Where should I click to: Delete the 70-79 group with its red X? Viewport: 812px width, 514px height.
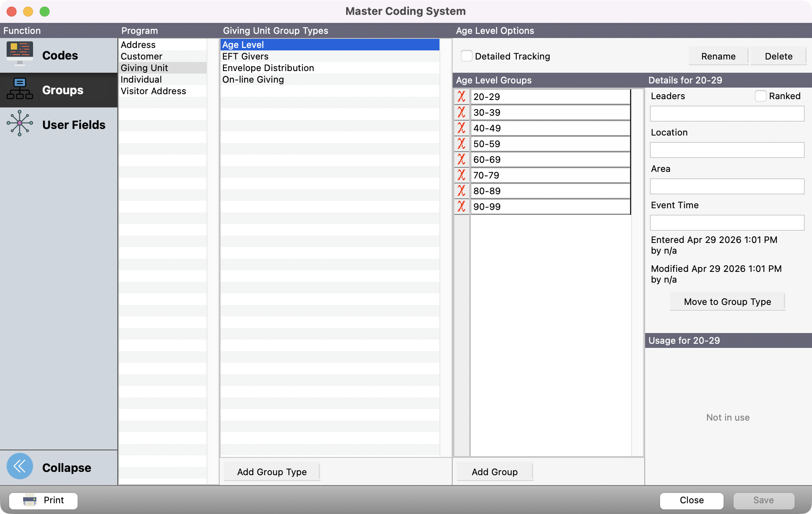(462, 175)
